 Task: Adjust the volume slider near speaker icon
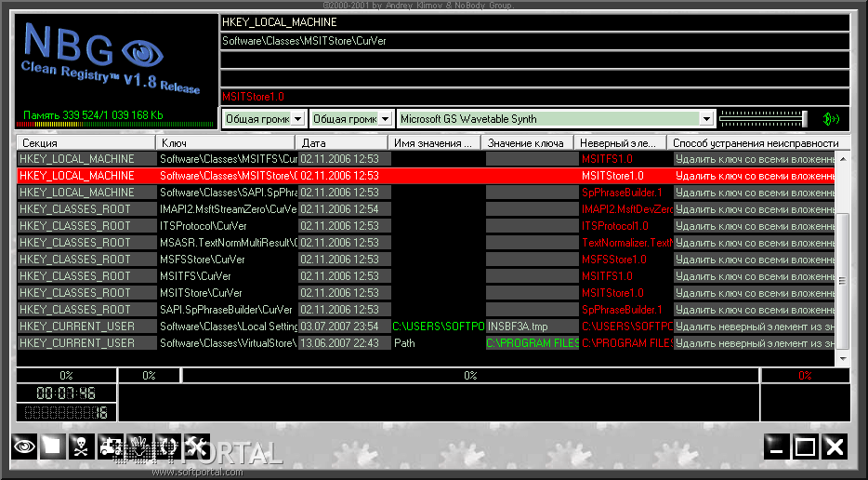[x=762, y=118]
